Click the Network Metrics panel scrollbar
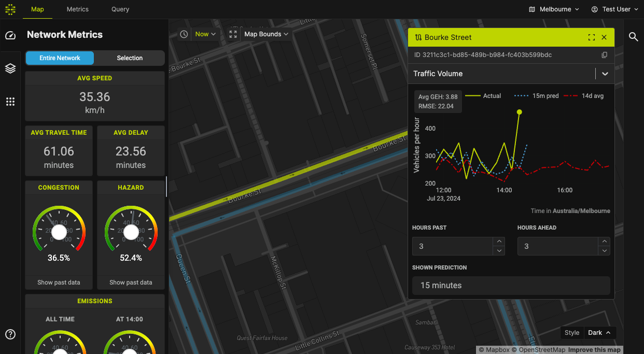 pos(166,187)
